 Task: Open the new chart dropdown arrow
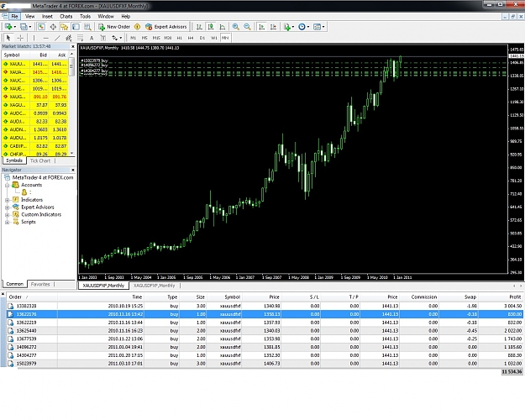[15, 27]
